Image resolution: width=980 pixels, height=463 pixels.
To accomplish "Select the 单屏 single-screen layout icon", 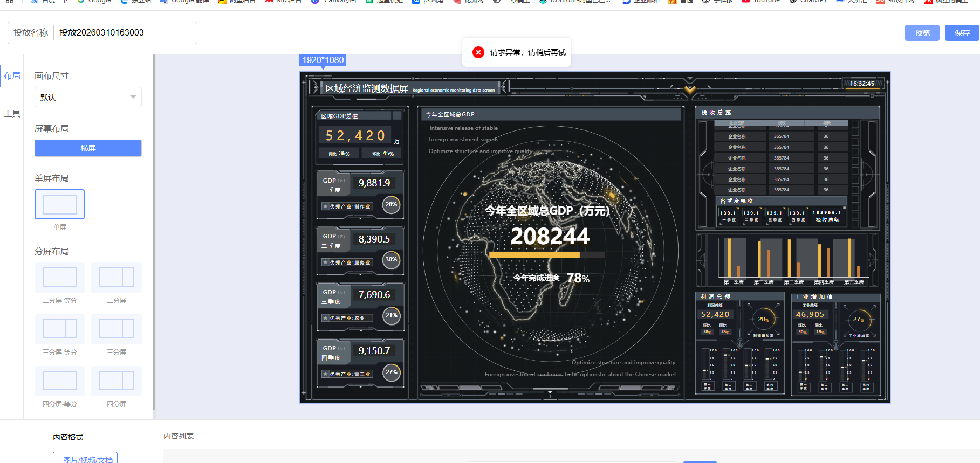I will click(59, 204).
